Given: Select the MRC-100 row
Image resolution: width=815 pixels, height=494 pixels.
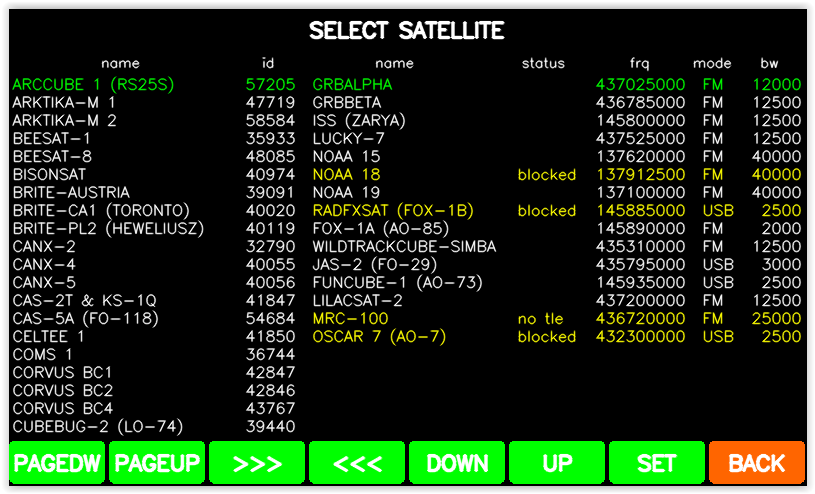Looking at the screenshot, I should pos(557,318).
